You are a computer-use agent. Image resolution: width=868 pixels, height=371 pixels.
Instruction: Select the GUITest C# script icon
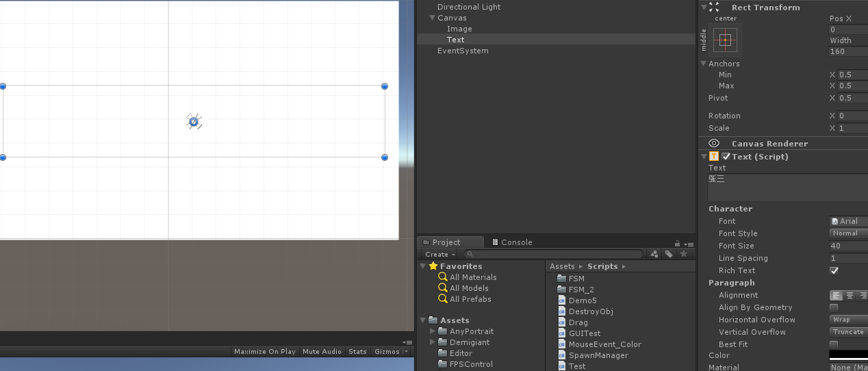pyautogui.click(x=562, y=333)
